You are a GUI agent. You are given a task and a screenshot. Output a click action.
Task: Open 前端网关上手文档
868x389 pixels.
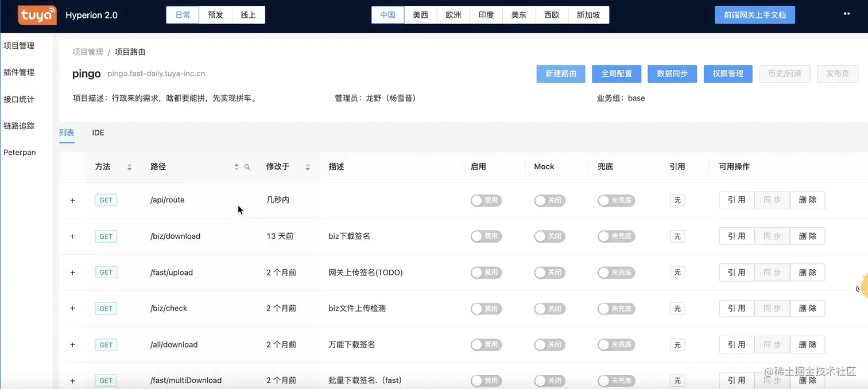(x=755, y=15)
